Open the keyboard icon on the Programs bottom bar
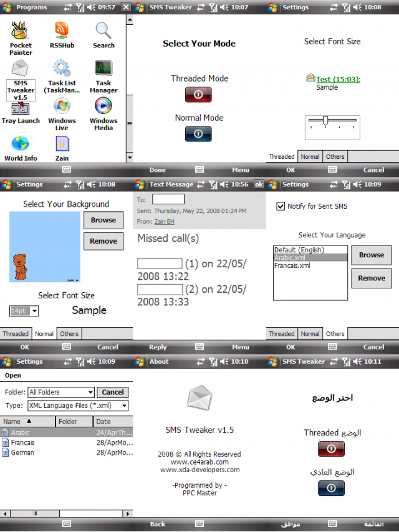Viewport: 399px width, 532px height. point(67,169)
